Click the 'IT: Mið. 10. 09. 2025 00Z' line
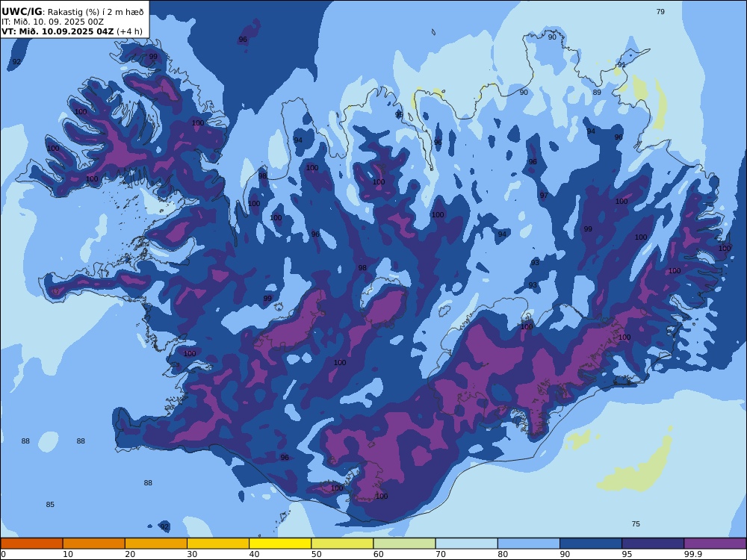 click(x=52, y=22)
